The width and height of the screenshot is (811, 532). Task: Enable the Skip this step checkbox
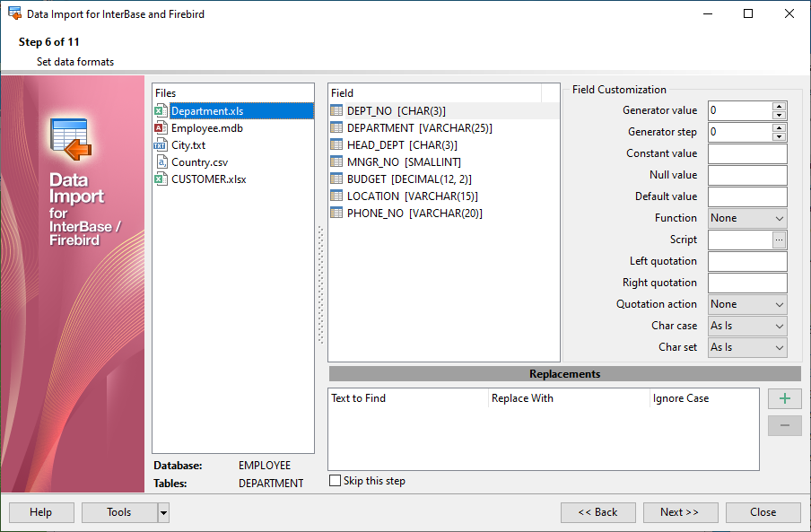(336, 481)
